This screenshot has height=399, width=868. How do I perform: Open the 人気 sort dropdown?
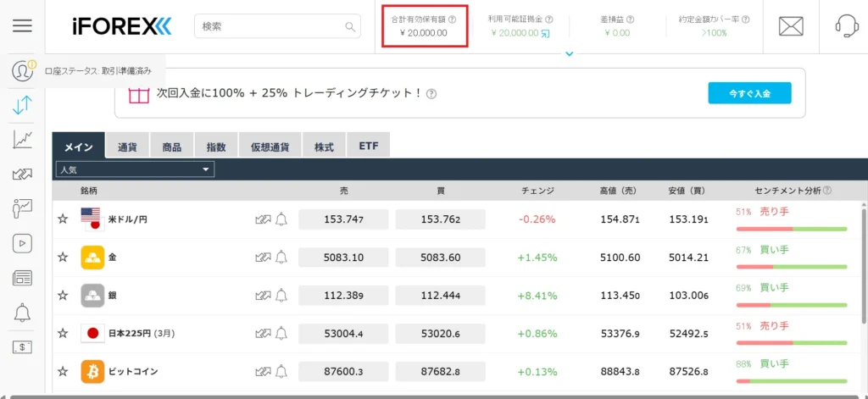click(135, 169)
